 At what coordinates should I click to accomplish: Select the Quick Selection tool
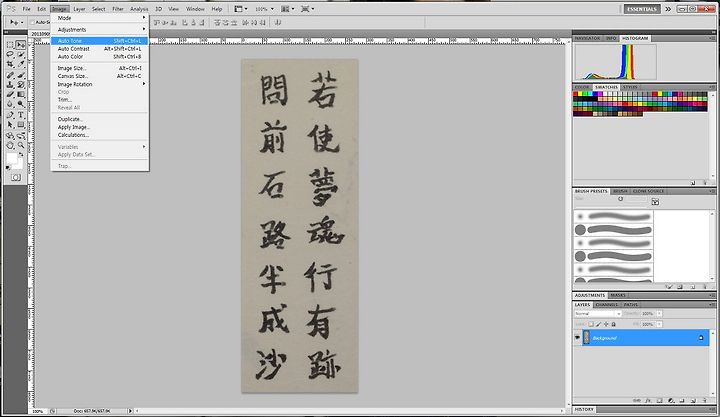pos(21,54)
